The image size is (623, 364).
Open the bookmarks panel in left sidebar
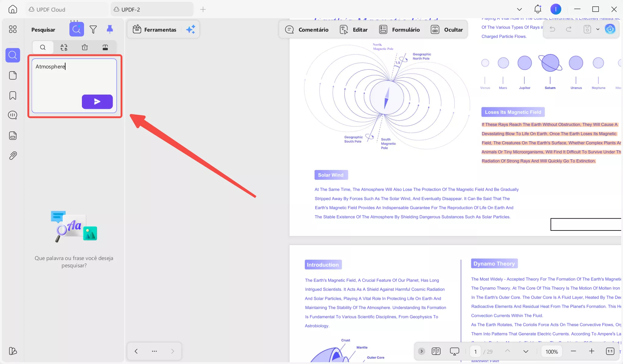pyautogui.click(x=13, y=95)
